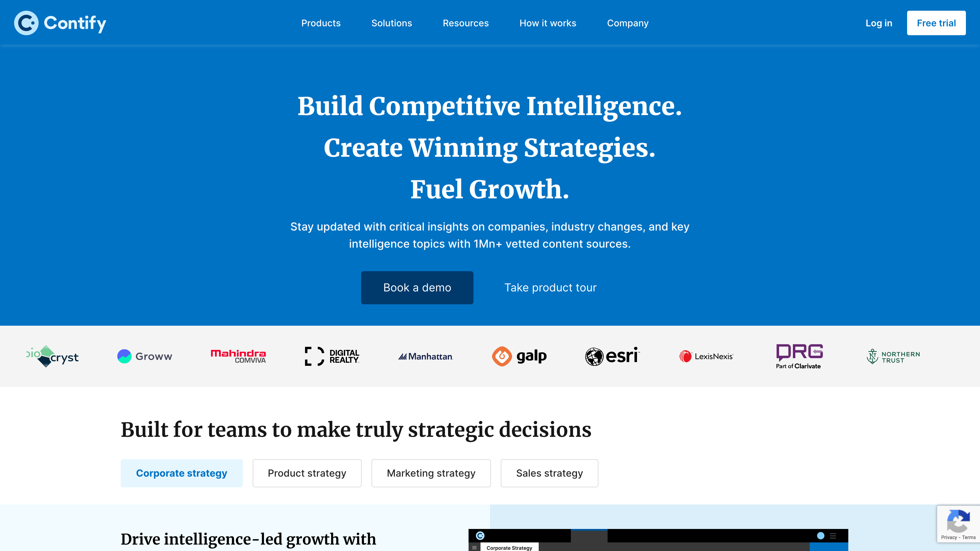Click the Free trial button

point(936,23)
